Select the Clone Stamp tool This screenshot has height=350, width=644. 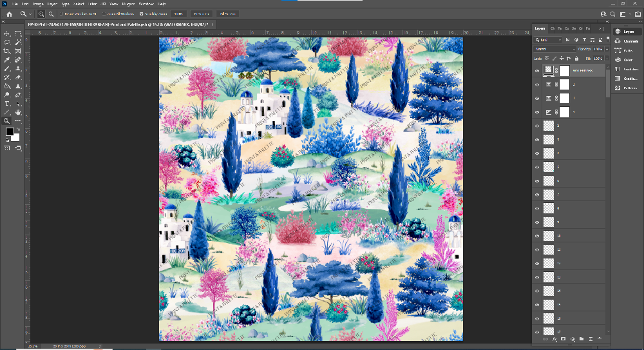(x=17, y=69)
